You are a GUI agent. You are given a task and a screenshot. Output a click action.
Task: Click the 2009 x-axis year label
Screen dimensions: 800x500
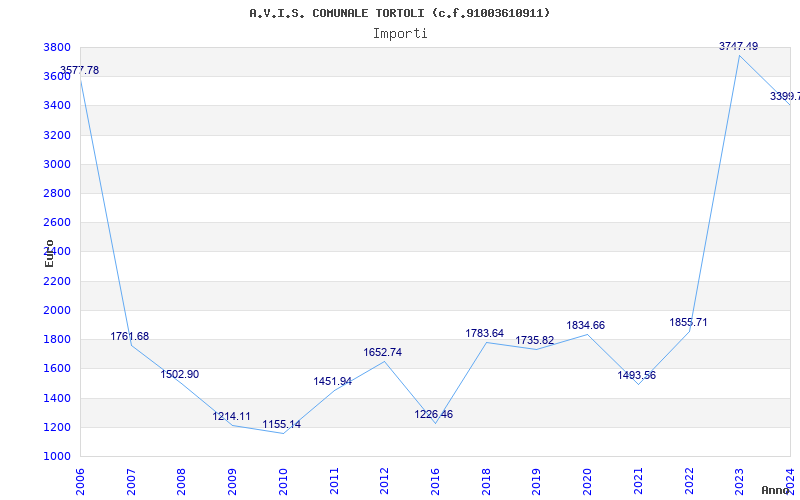click(x=233, y=481)
